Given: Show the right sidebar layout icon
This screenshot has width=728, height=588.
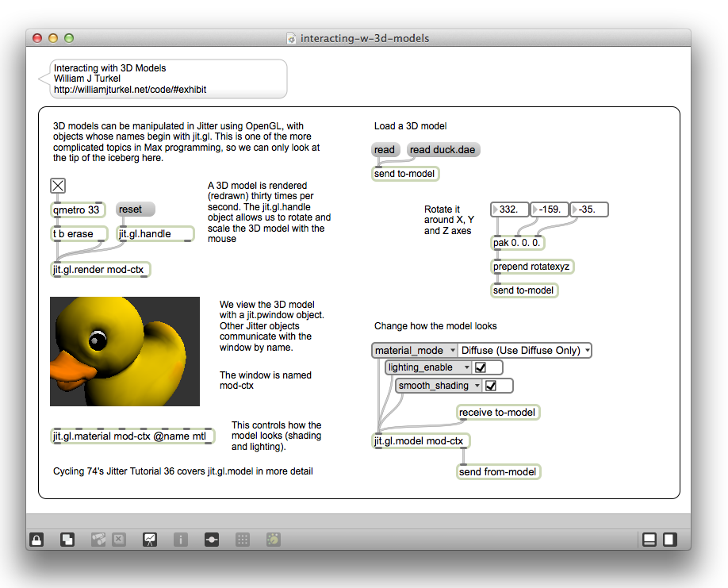Looking at the screenshot, I should [669, 540].
